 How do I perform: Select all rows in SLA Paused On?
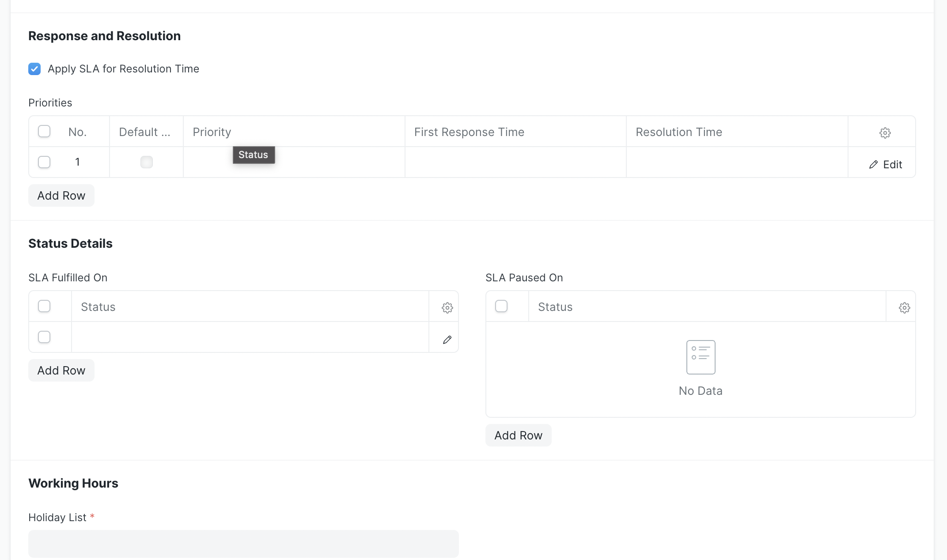501,306
